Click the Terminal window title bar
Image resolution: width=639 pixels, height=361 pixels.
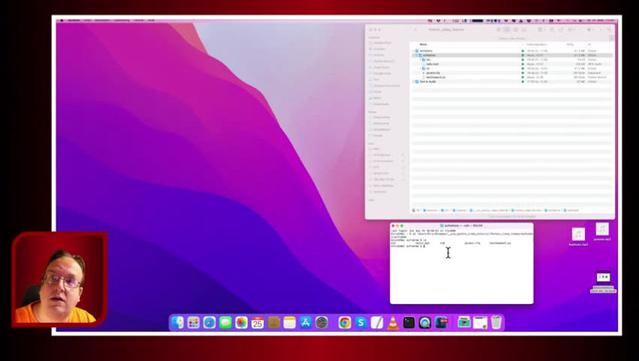click(461, 225)
